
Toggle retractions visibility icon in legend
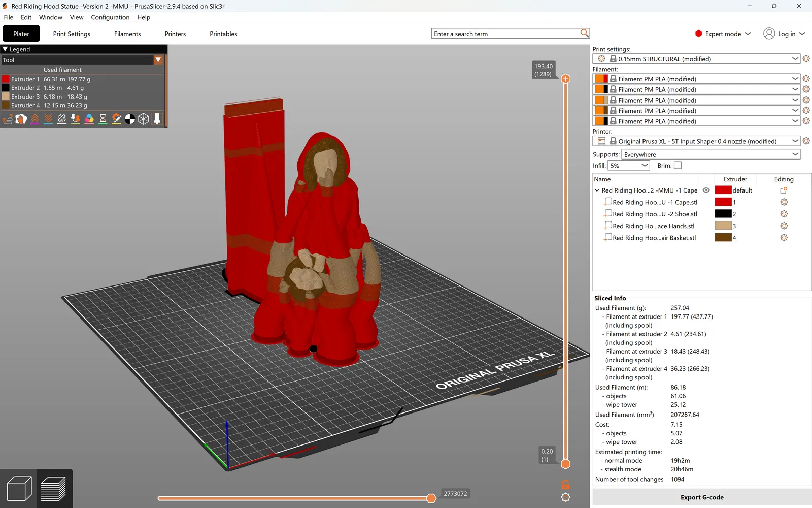(35, 119)
